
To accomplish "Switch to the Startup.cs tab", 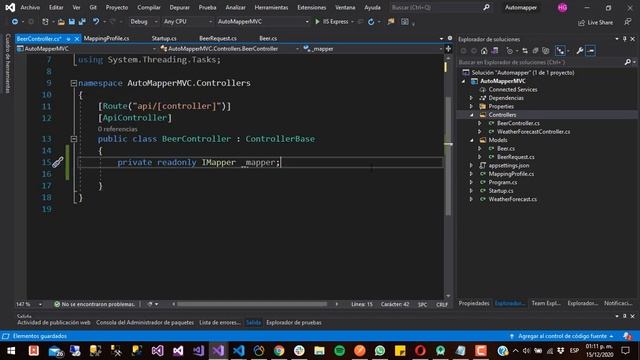I will pos(164,39).
